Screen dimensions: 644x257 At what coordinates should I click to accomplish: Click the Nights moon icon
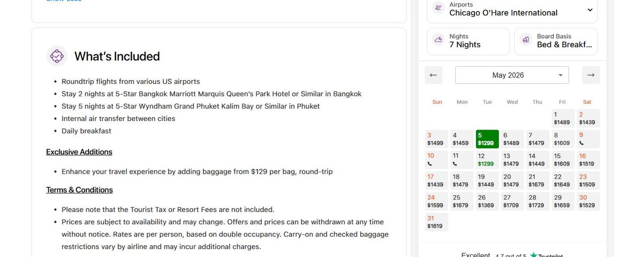pyautogui.click(x=438, y=40)
